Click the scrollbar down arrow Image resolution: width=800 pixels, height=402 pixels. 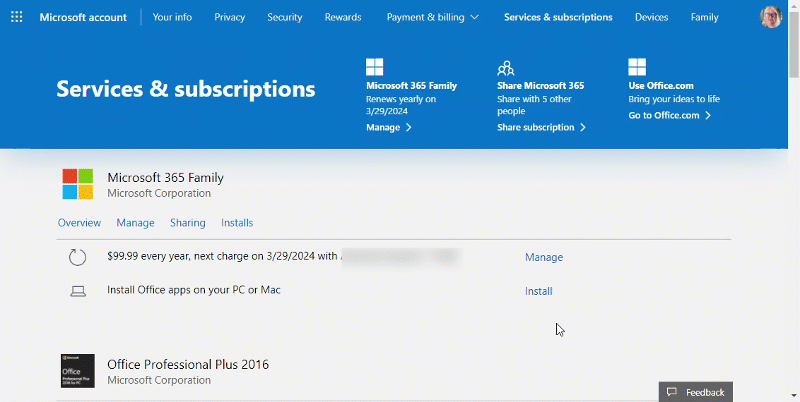pyautogui.click(x=794, y=396)
